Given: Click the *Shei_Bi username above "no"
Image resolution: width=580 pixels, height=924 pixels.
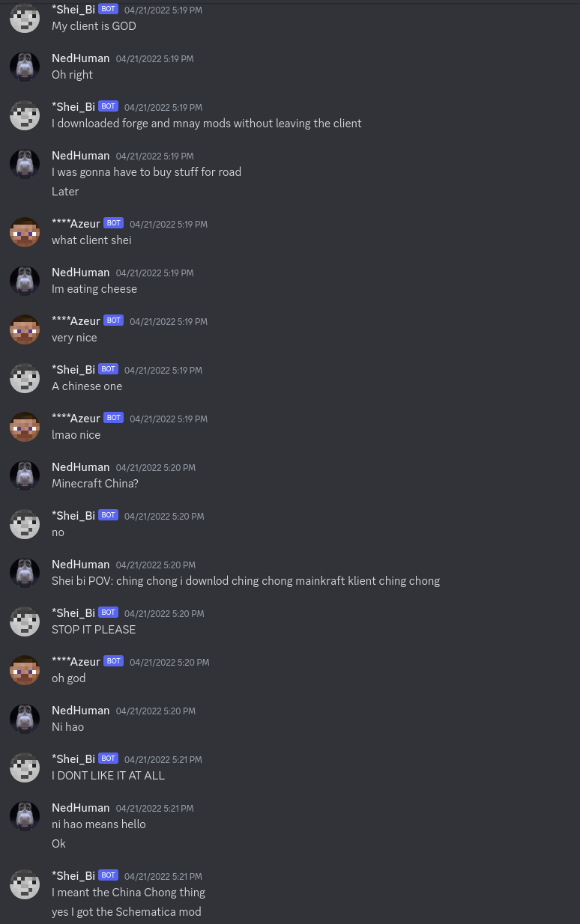Looking at the screenshot, I should coord(73,515).
